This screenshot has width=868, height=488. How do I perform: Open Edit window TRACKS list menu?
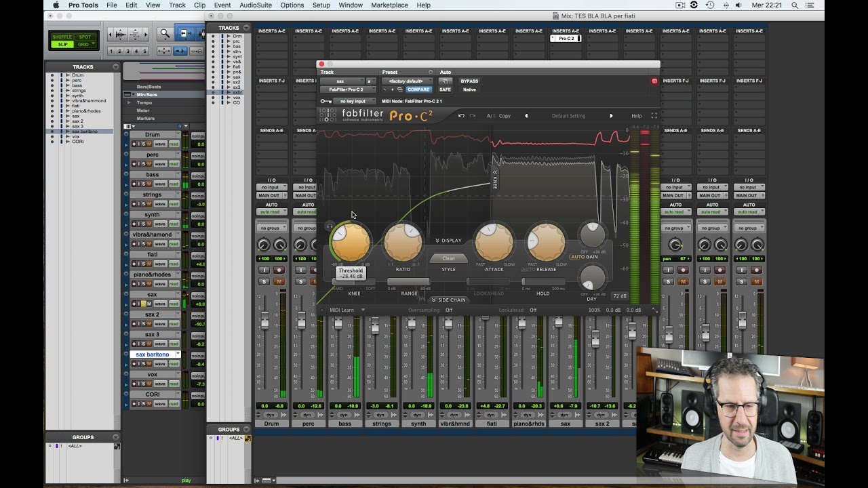tap(116, 67)
